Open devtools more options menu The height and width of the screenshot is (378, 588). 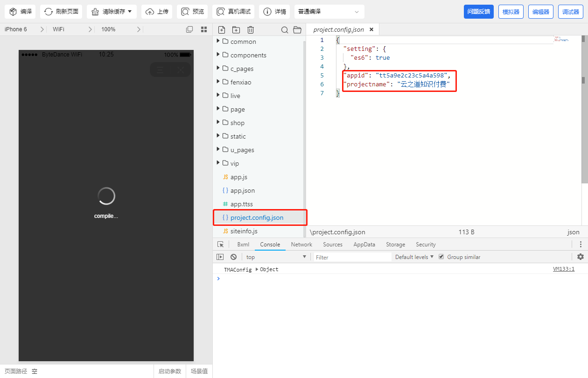point(581,245)
